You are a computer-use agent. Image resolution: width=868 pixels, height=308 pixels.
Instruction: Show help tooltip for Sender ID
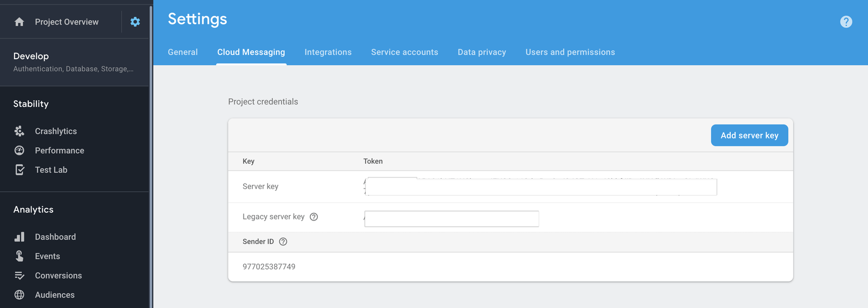(x=283, y=242)
